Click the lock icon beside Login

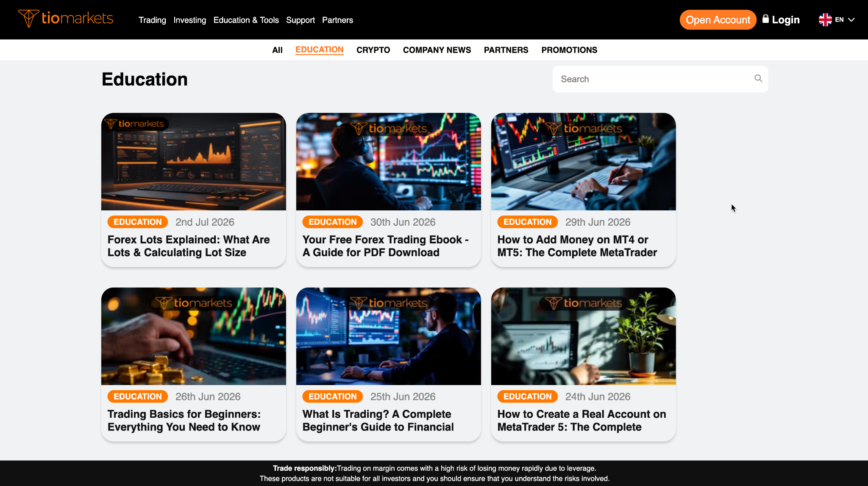[765, 19]
